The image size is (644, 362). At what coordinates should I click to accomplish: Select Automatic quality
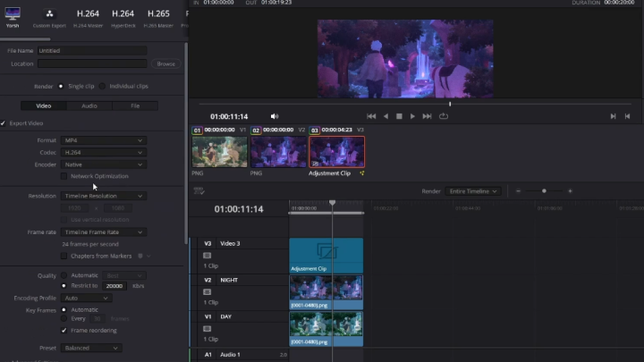64,275
